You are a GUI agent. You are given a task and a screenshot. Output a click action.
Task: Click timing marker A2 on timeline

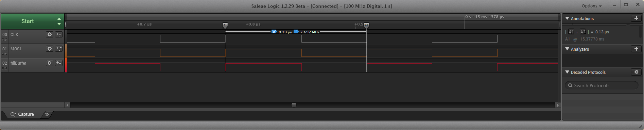pos(366,25)
